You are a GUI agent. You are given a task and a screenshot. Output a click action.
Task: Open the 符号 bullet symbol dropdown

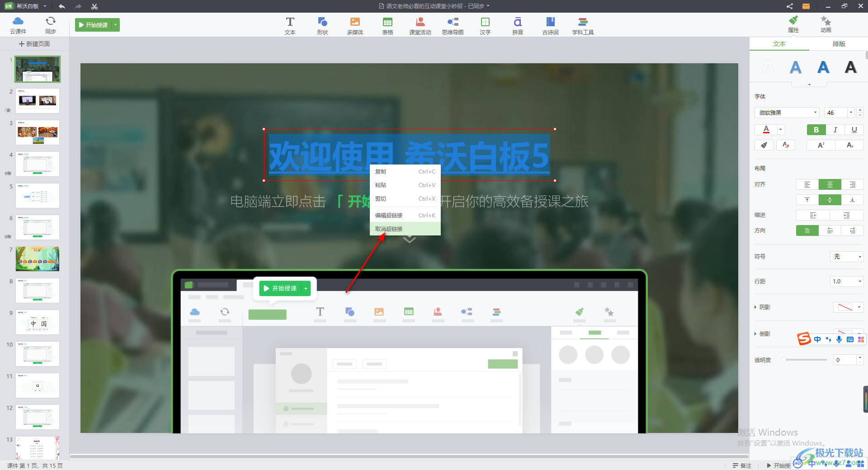click(847, 257)
